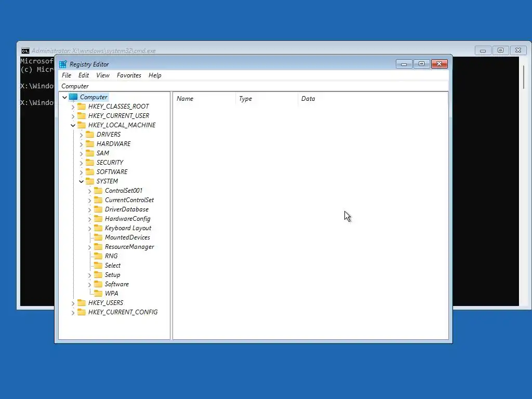
Task: Open the Favorites menu
Action: (129, 75)
